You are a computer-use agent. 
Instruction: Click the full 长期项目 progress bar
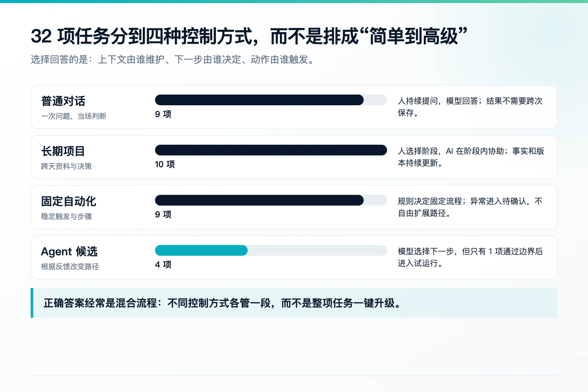tap(271, 150)
